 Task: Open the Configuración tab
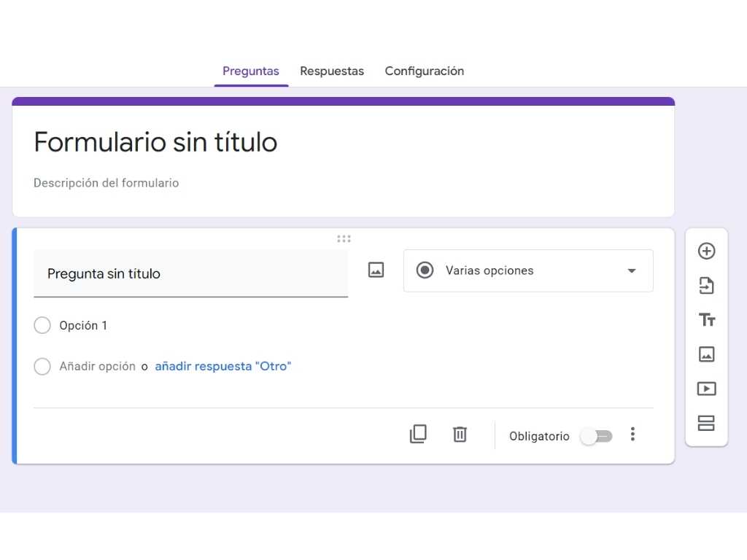pos(424,71)
